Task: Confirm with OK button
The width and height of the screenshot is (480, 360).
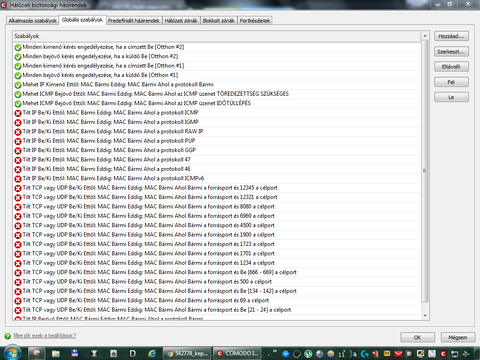Action: tap(417, 337)
